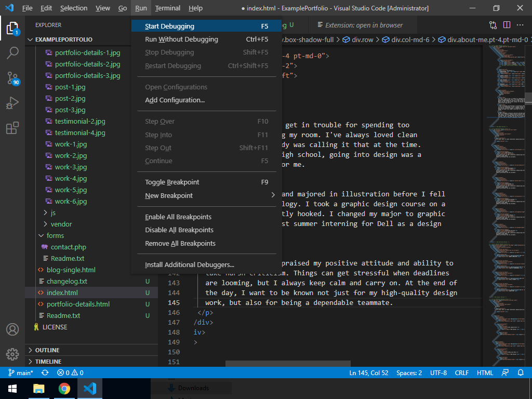Open the Extensions view
The height and width of the screenshot is (399, 532).
(x=12, y=128)
